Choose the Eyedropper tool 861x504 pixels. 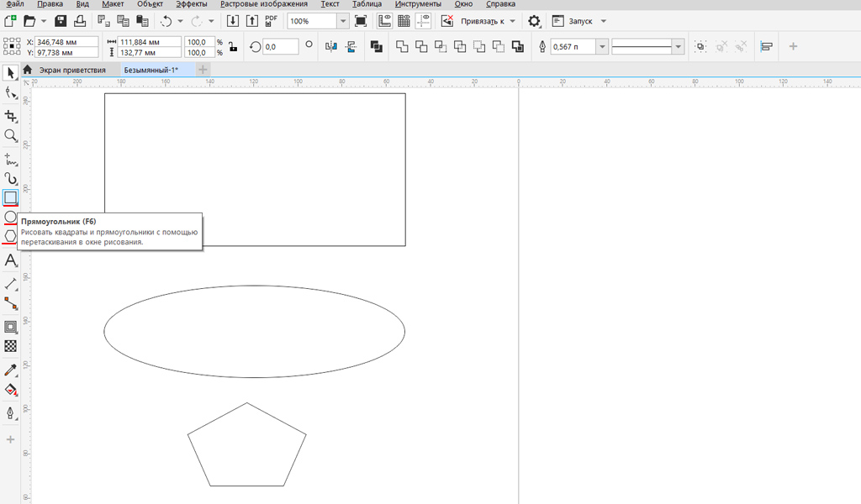[11, 370]
